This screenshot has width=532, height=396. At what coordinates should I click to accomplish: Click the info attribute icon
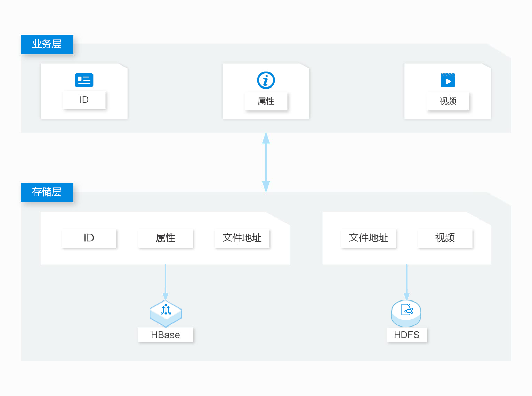pos(266,80)
